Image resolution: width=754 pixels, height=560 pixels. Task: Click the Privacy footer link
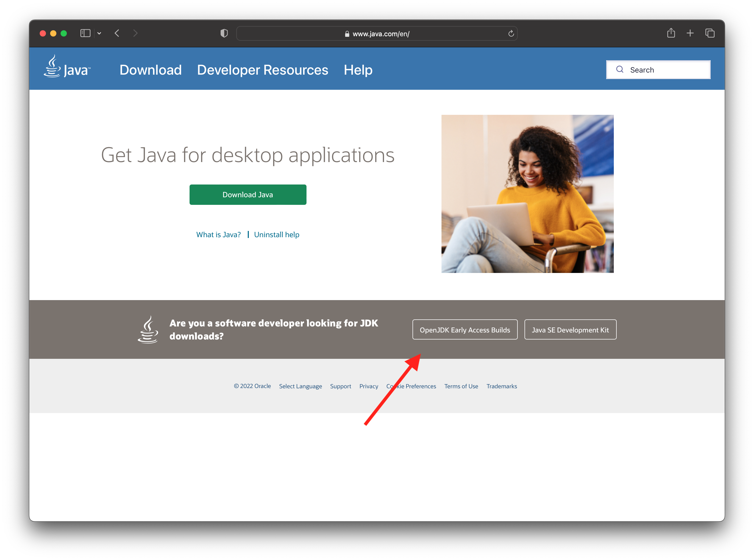368,386
